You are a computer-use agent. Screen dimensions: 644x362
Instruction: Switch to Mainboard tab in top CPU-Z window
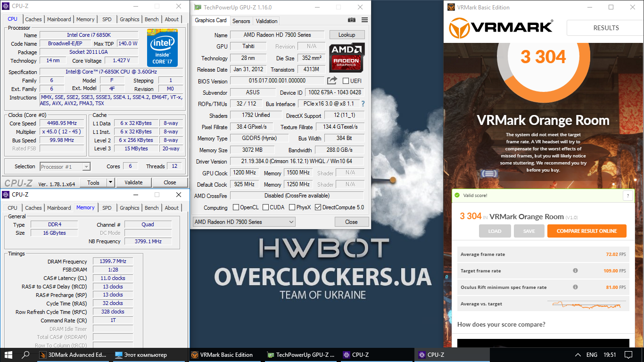[x=59, y=19]
